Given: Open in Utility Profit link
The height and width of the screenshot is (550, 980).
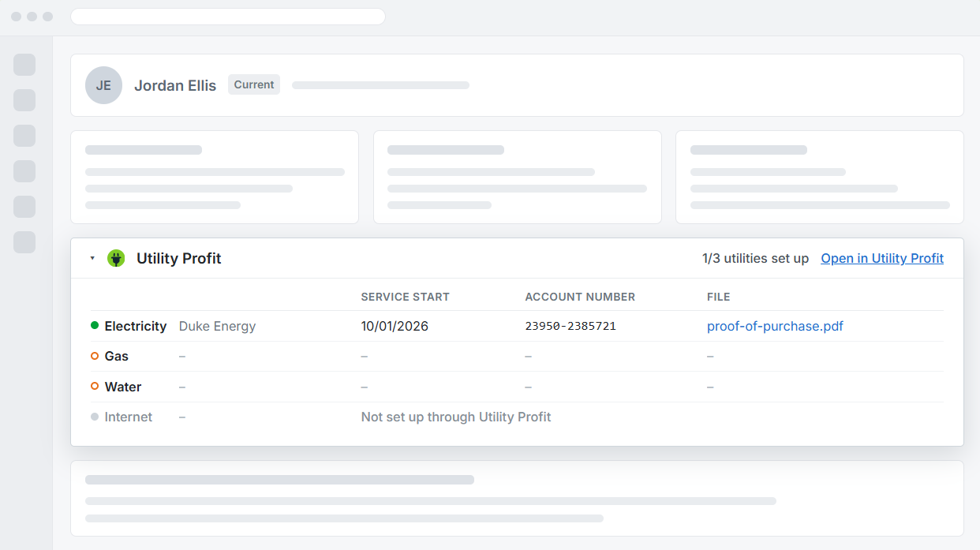Looking at the screenshot, I should [x=882, y=258].
